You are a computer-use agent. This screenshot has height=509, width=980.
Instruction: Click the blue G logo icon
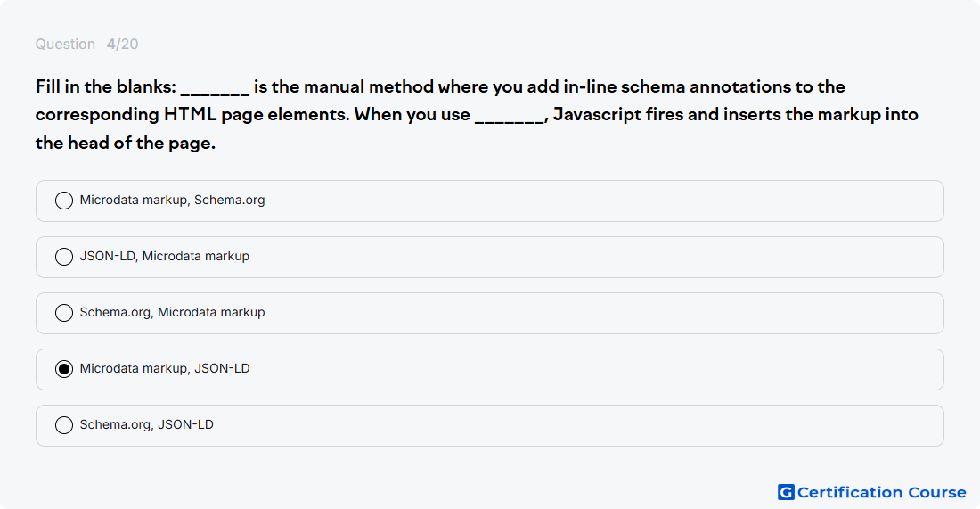pos(786,492)
